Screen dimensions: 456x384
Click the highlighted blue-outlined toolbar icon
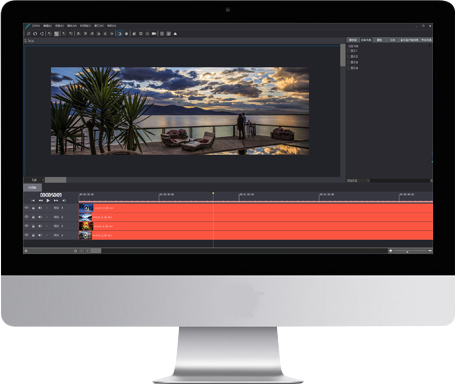(119, 34)
